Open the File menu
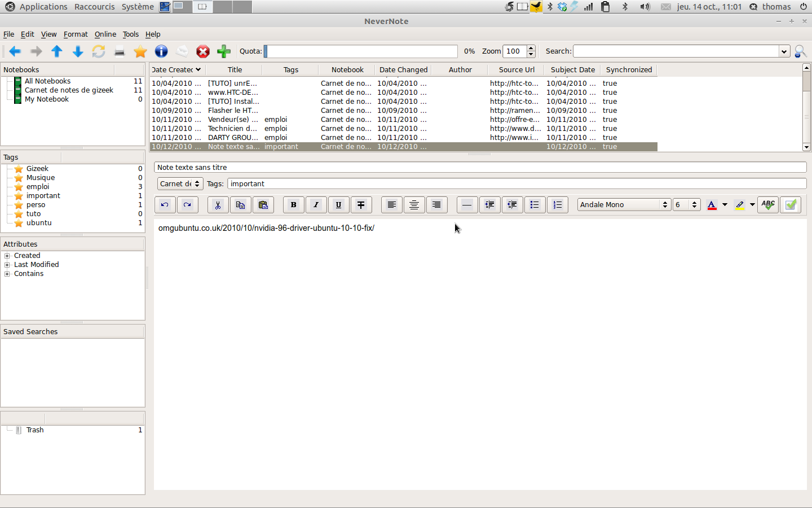812x508 pixels. (8, 34)
